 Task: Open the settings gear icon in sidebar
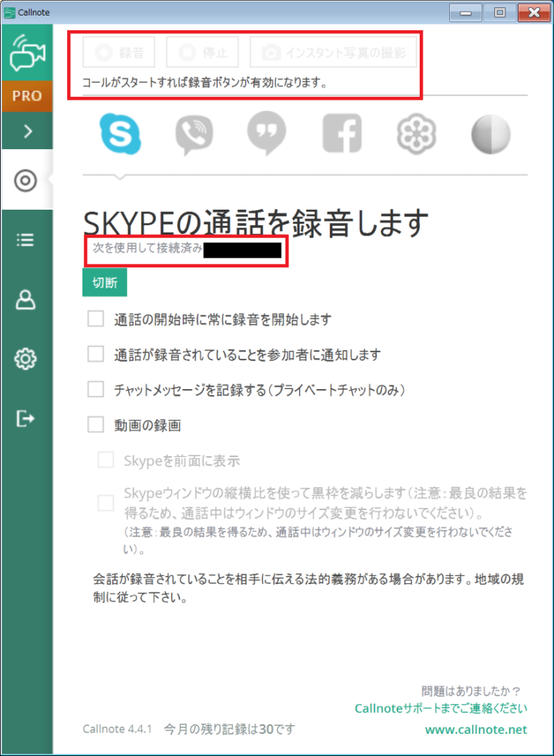(x=26, y=359)
